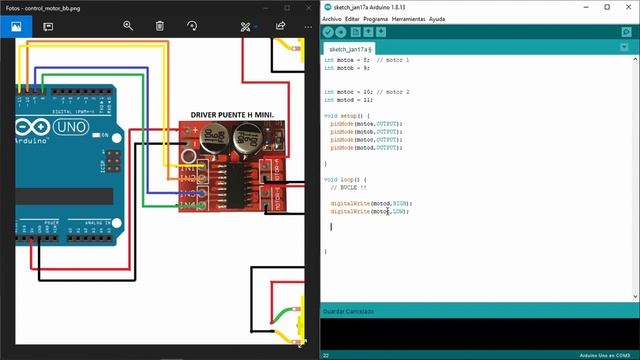Open the Photos collection view icon

tap(16, 27)
